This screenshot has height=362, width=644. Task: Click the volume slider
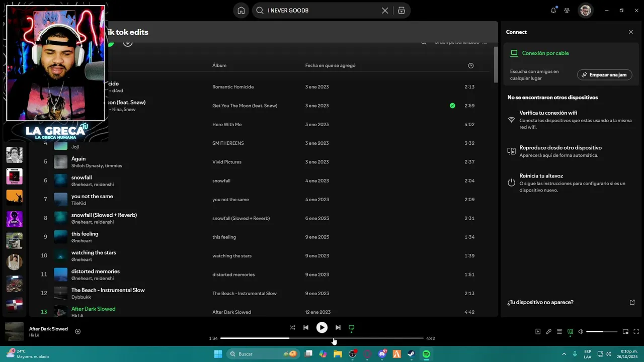pos(602,331)
